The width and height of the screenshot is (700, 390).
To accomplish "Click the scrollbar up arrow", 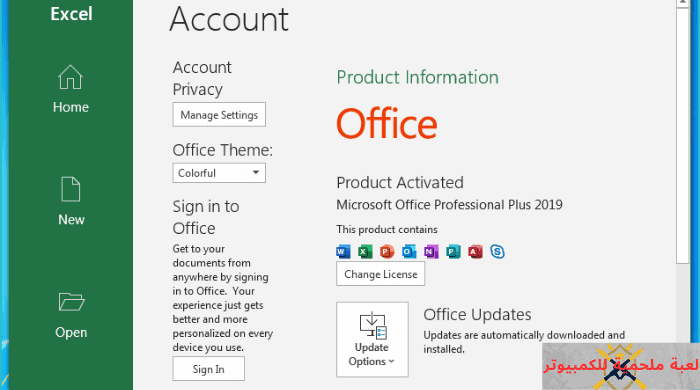I will [x=683, y=3].
